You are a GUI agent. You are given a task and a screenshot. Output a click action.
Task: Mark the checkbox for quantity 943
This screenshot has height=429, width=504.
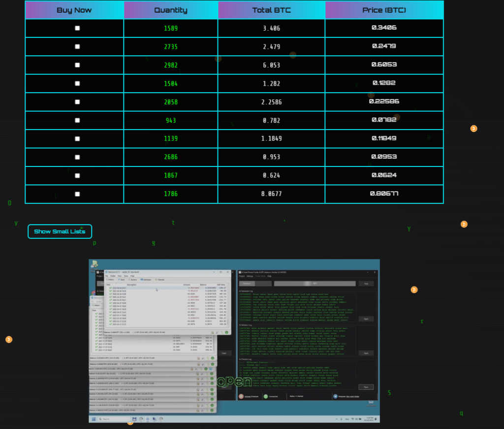[77, 120]
